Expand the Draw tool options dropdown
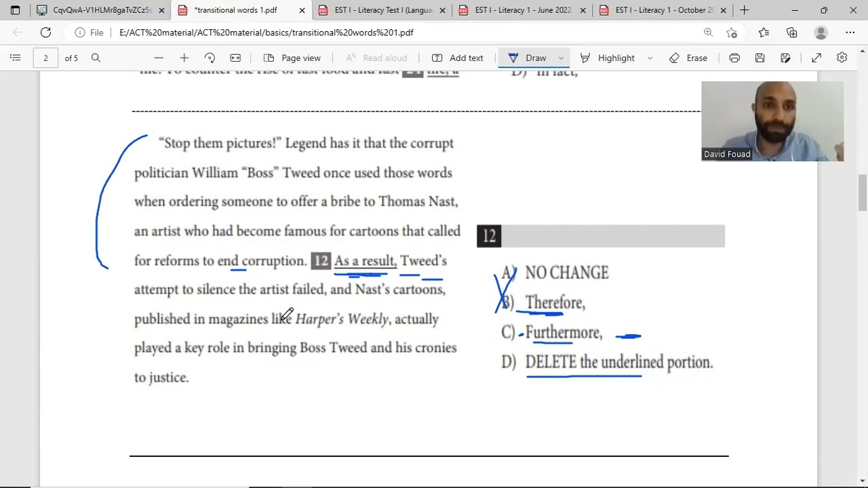Image resolution: width=868 pixels, height=488 pixels. [x=561, y=58]
